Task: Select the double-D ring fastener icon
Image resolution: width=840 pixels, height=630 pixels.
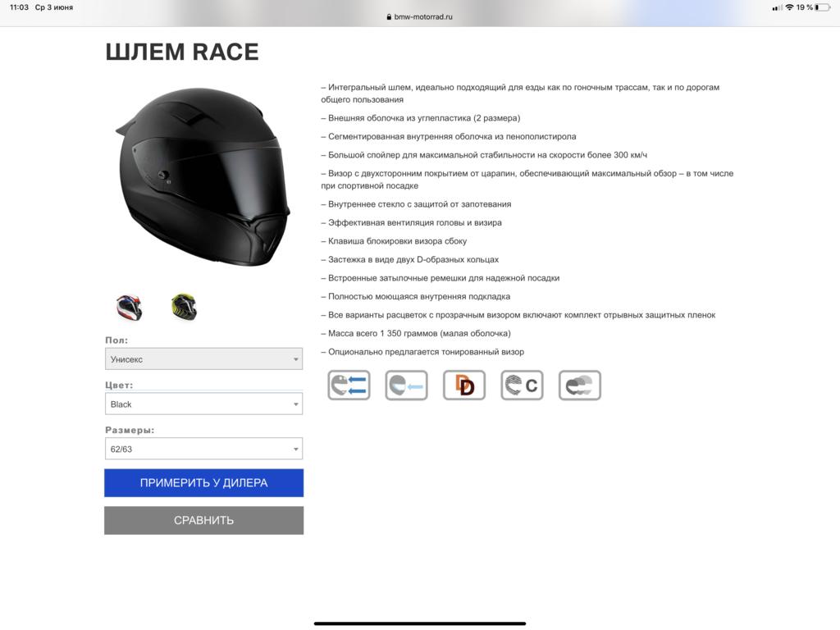Action: pyautogui.click(x=464, y=386)
